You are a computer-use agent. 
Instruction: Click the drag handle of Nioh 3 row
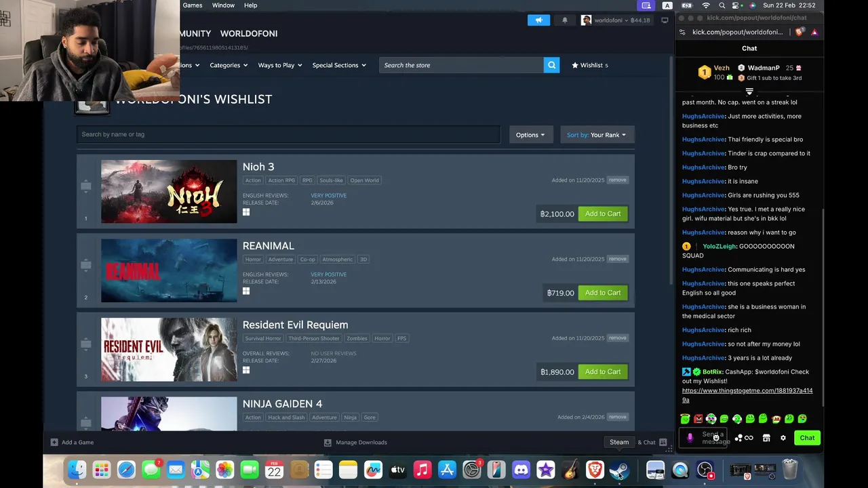coord(85,186)
